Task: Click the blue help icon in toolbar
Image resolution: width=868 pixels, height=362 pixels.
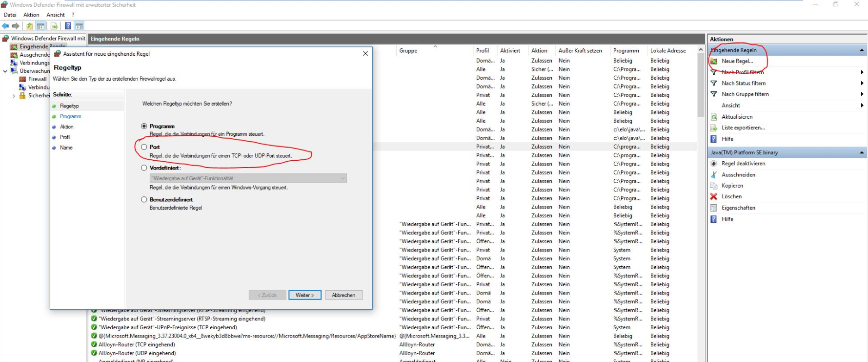Action: [x=68, y=26]
